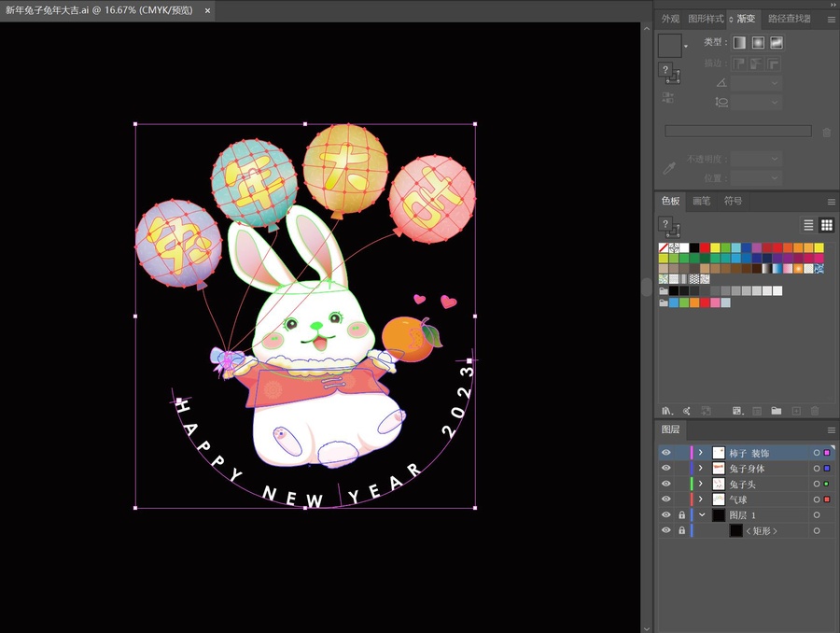This screenshot has height=633, width=840.
Task: Open the gradient aspect ratio dropdown
Action: tap(774, 102)
